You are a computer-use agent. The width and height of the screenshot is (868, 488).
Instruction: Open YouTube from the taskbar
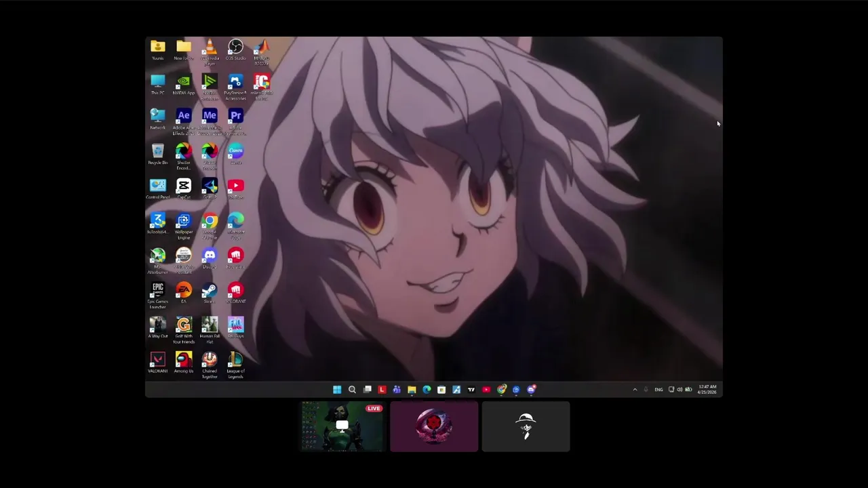[486, 390]
